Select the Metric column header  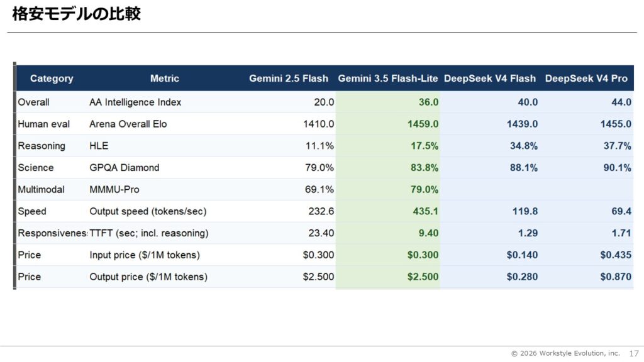point(164,79)
